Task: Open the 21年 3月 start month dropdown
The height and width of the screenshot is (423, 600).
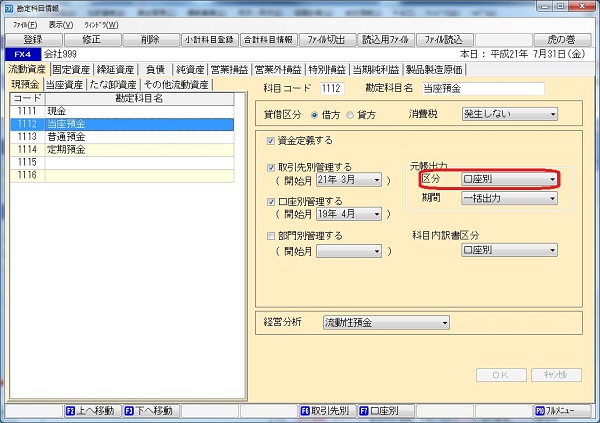Action: 349,180
